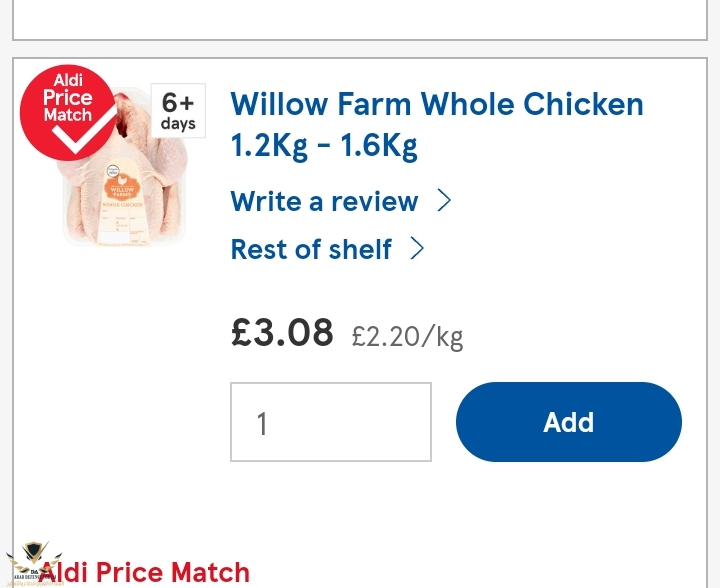Go to the Rest of shelf link

[x=311, y=249]
